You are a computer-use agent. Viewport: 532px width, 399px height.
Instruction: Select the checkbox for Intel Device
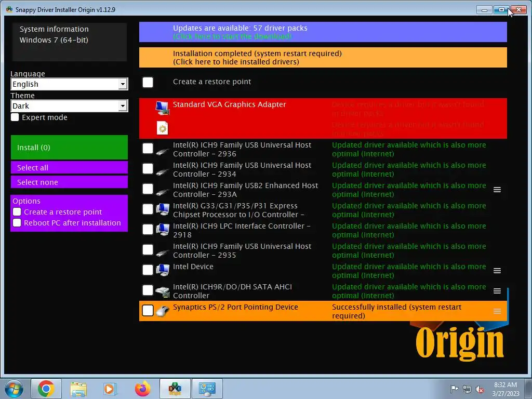148,270
